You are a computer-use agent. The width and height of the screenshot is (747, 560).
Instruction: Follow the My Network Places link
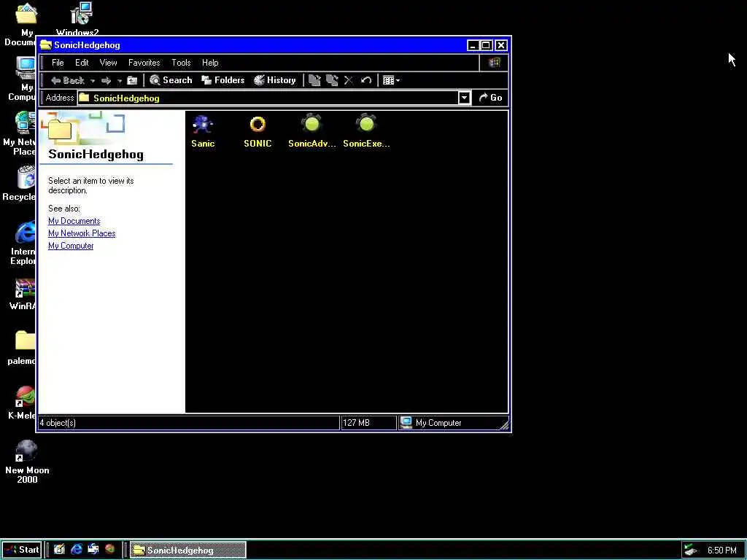pyautogui.click(x=82, y=233)
